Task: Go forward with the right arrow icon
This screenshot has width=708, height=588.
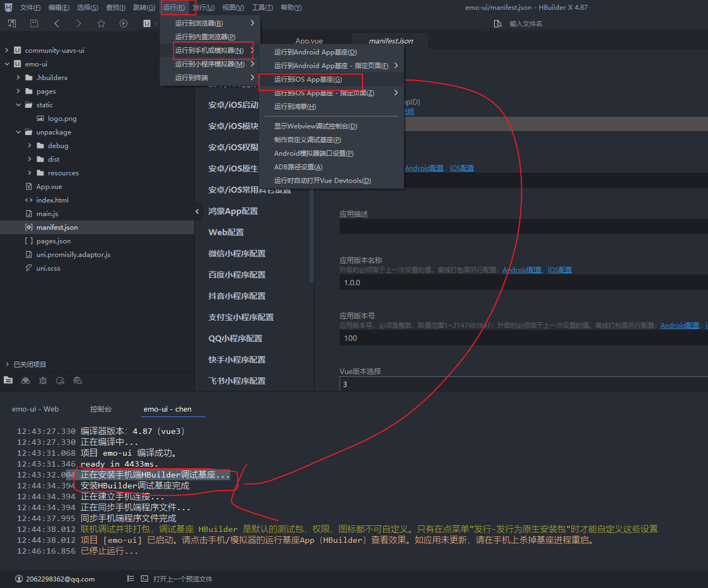Action: click(x=79, y=23)
